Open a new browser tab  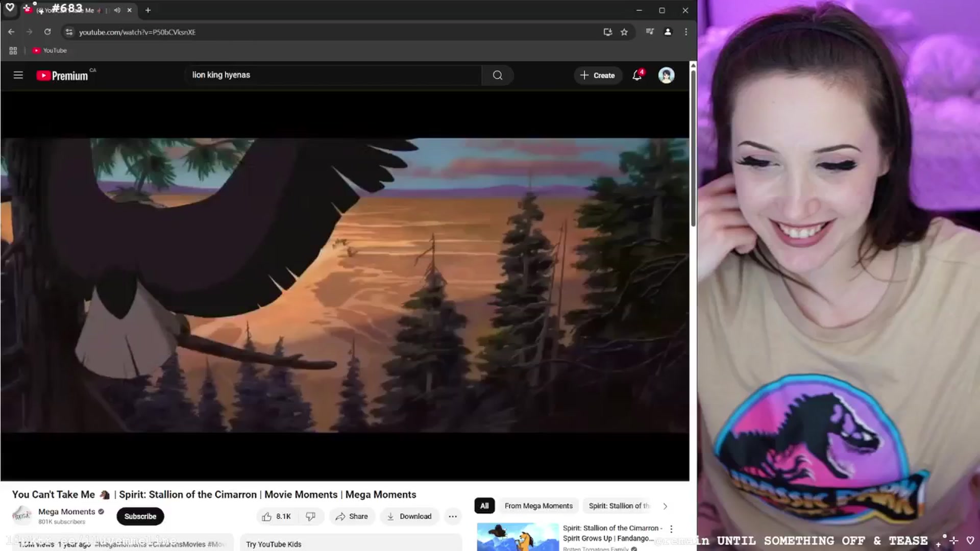(148, 10)
